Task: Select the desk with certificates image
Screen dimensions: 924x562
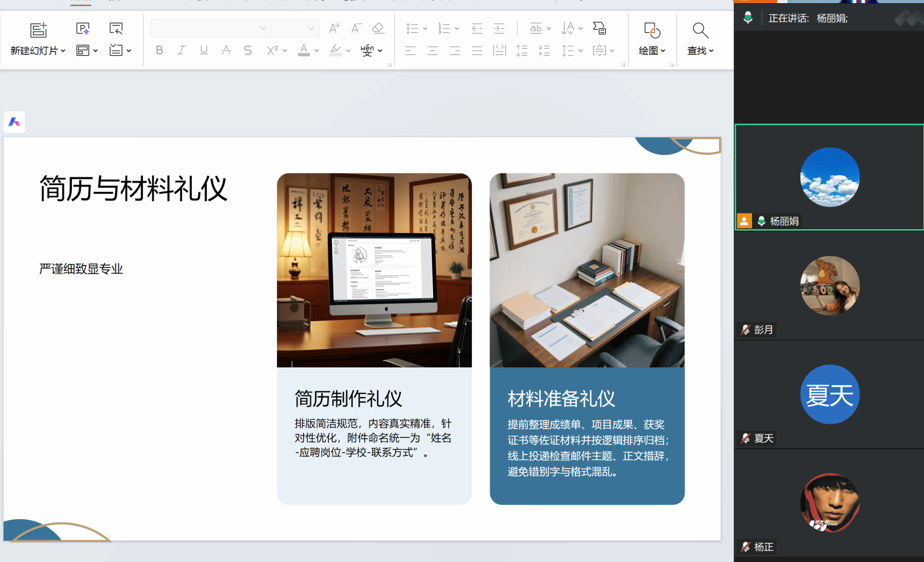Action: [x=587, y=270]
